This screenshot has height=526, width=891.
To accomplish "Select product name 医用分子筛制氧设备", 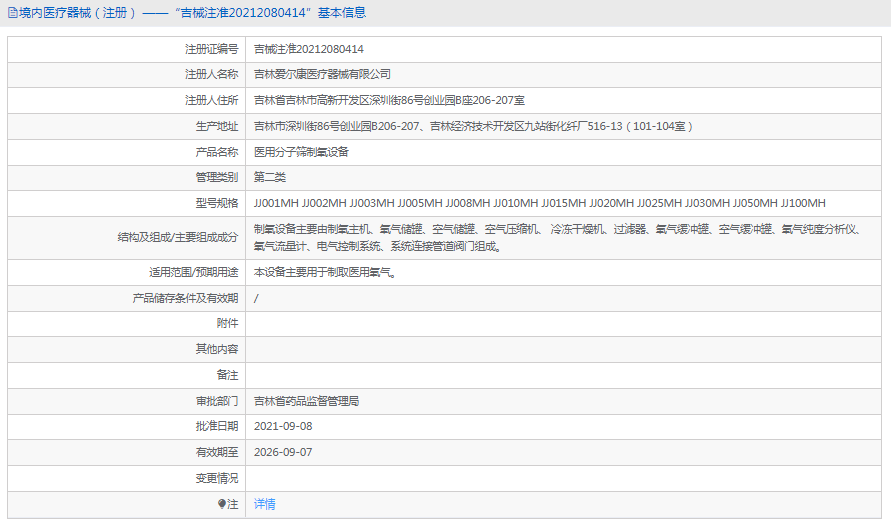I will click(301, 152).
